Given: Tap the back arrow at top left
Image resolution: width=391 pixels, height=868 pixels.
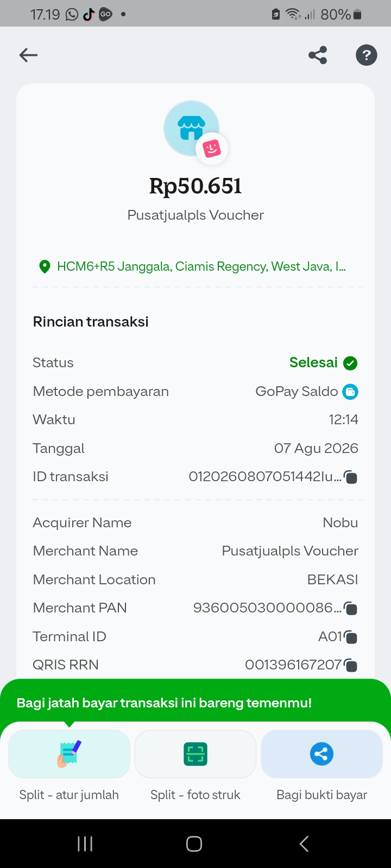Looking at the screenshot, I should click(28, 55).
